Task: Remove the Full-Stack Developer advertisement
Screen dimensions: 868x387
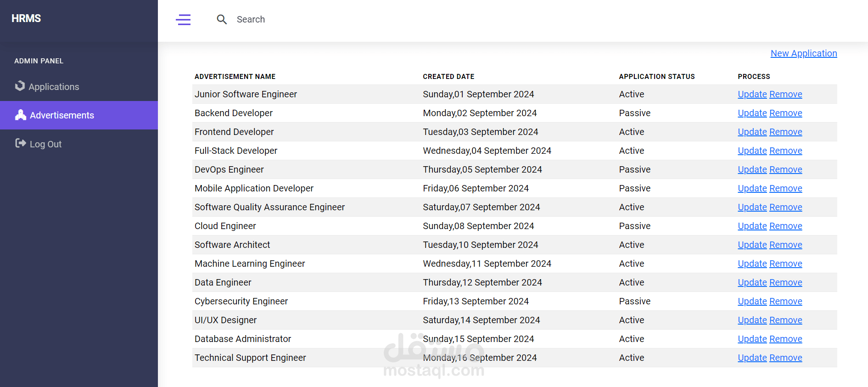Action: point(786,151)
